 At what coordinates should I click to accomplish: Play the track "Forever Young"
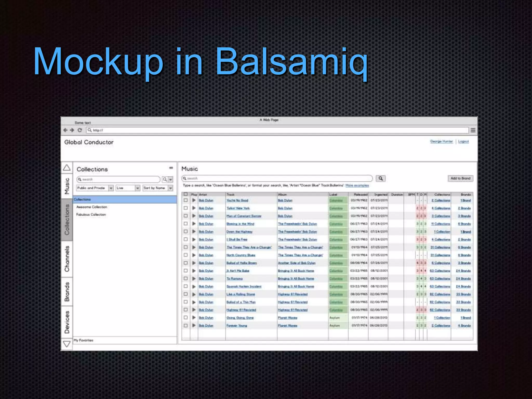194,325
